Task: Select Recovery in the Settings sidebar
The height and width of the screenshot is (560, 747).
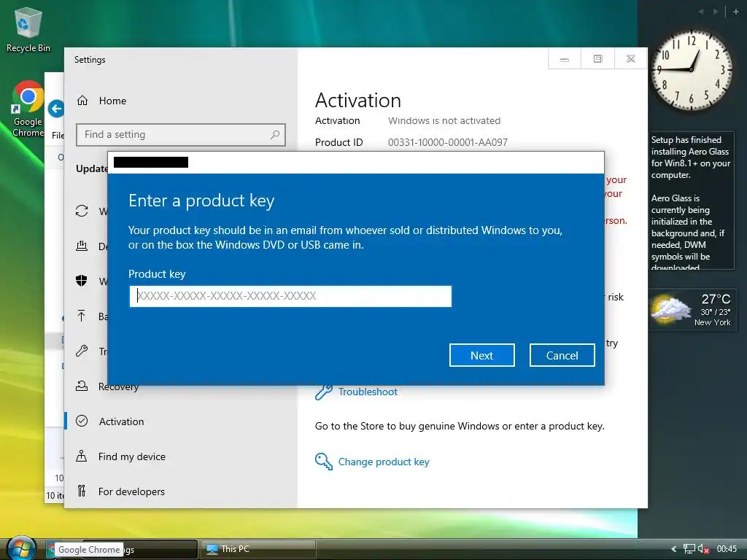Action: 118,386
